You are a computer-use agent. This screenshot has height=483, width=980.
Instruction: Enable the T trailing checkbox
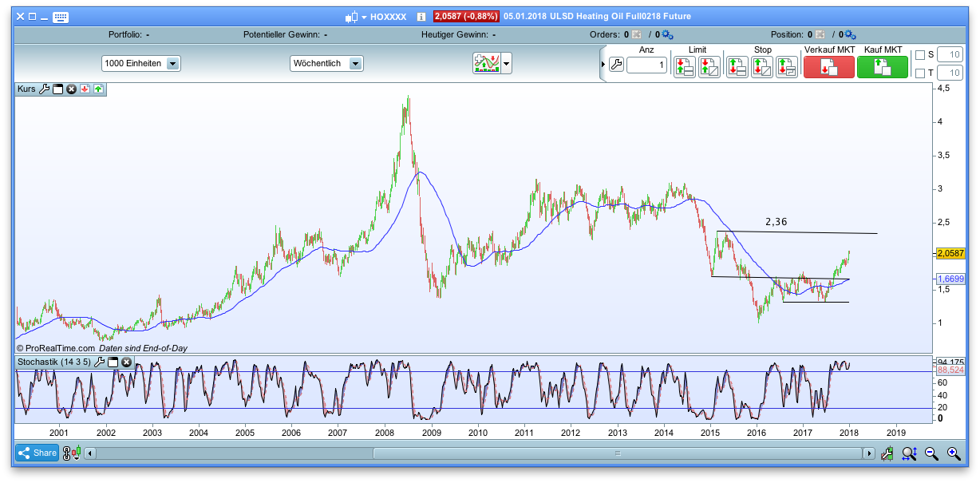(x=919, y=72)
